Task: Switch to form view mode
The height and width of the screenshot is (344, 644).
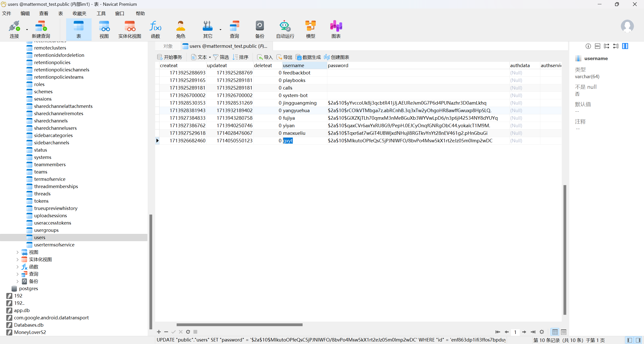Action: pyautogui.click(x=564, y=332)
